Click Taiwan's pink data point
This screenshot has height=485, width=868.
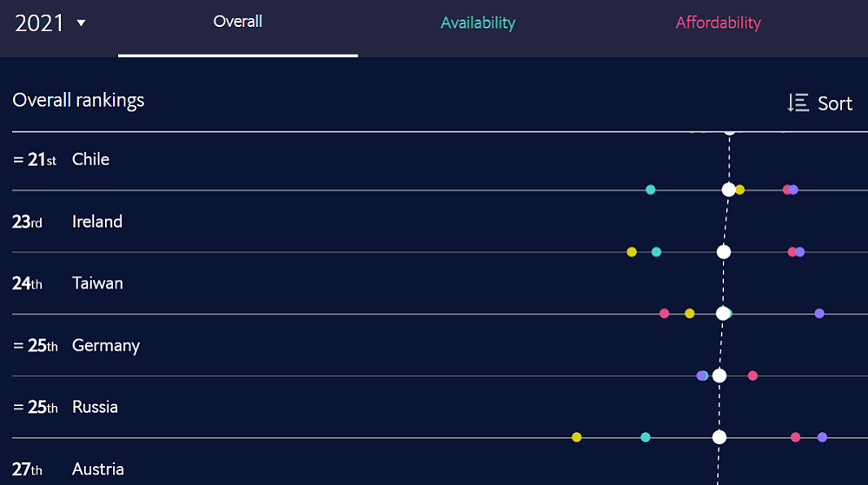(x=665, y=314)
